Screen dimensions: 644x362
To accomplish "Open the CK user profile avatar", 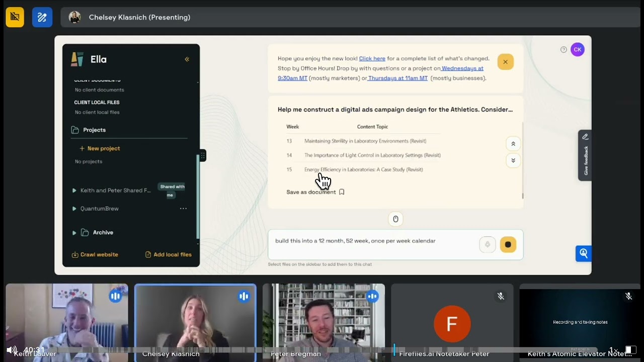I will tap(578, 49).
